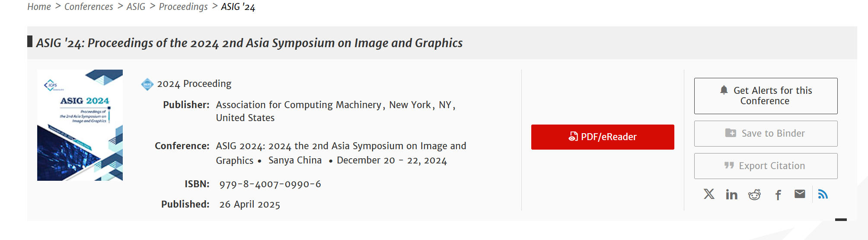Navigate to ASIG breadcrumb link
Image resolution: width=868 pixels, height=240 pixels.
point(136,7)
